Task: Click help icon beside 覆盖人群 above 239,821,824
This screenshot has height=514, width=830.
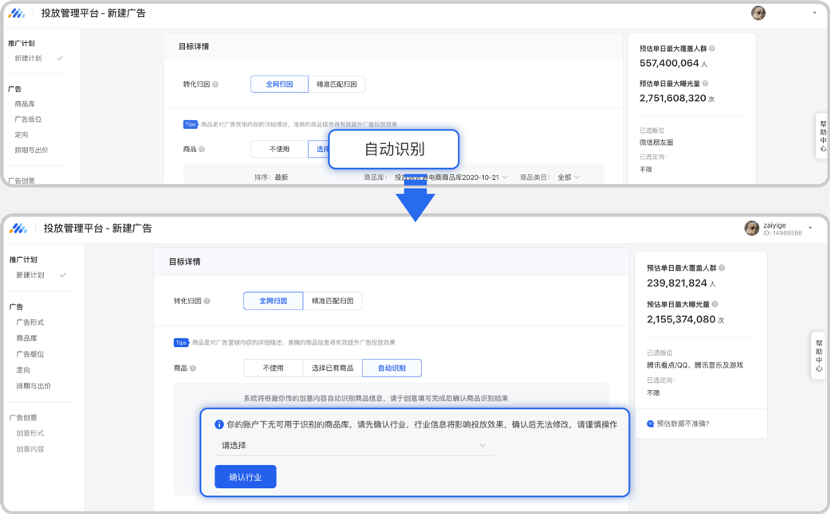Action: coord(723,268)
